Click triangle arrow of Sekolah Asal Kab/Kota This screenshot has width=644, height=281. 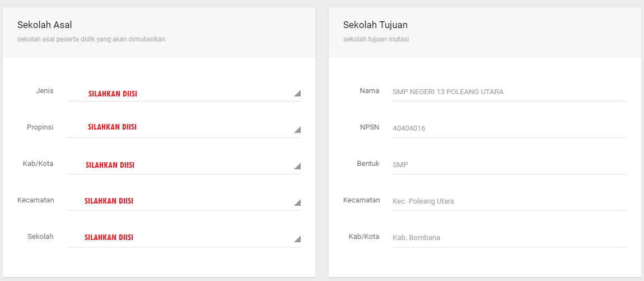click(x=297, y=166)
